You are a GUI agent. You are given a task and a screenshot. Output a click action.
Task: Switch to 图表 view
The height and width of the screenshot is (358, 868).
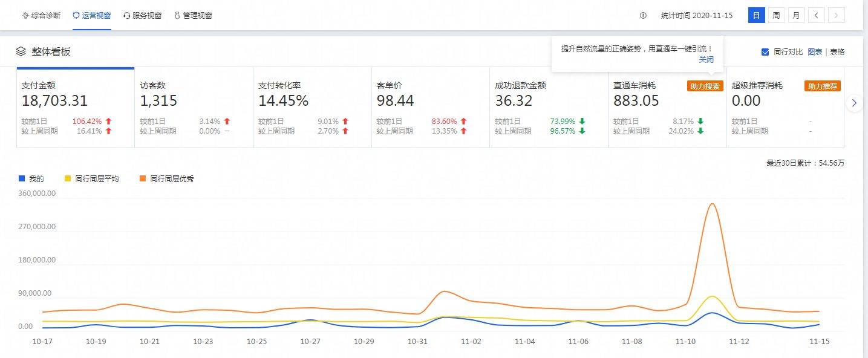coord(815,52)
